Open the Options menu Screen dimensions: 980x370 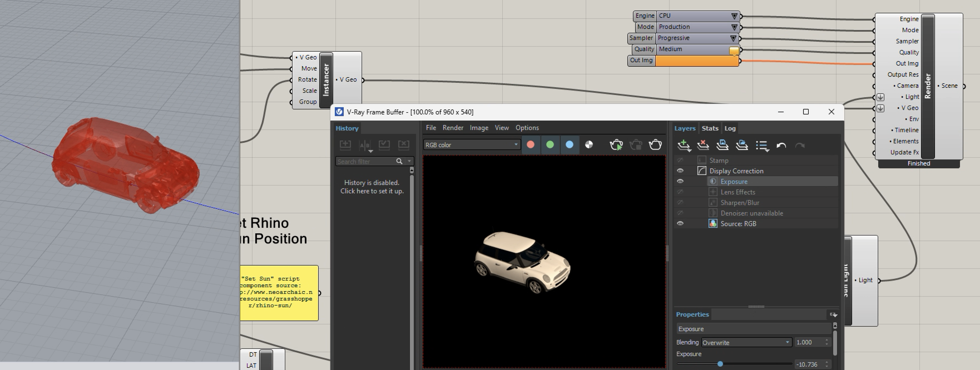point(527,128)
